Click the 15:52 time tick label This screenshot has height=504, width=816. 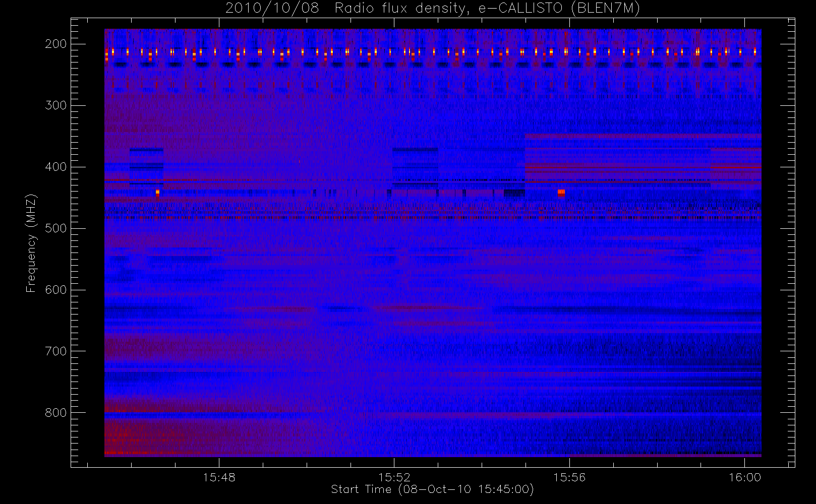[x=394, y=477]
